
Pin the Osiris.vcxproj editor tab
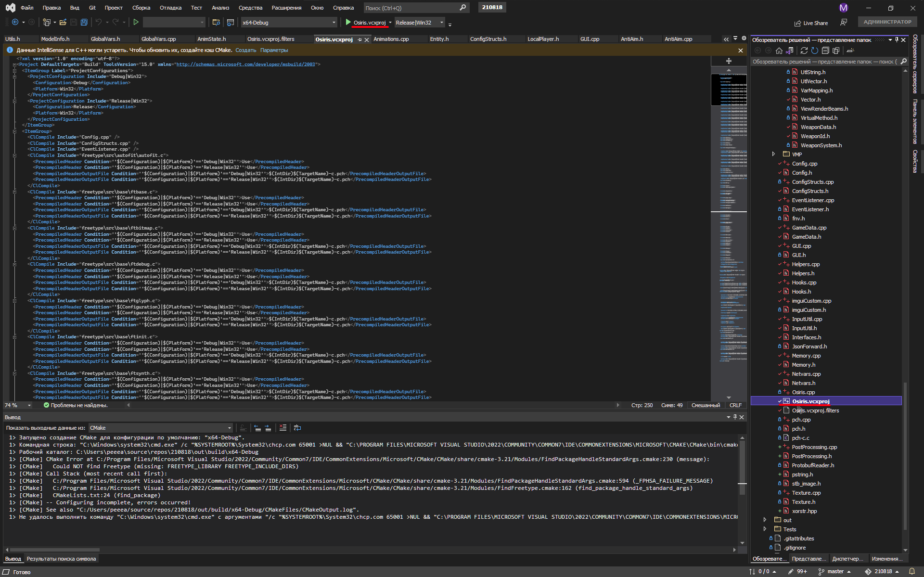pos(359,39)
